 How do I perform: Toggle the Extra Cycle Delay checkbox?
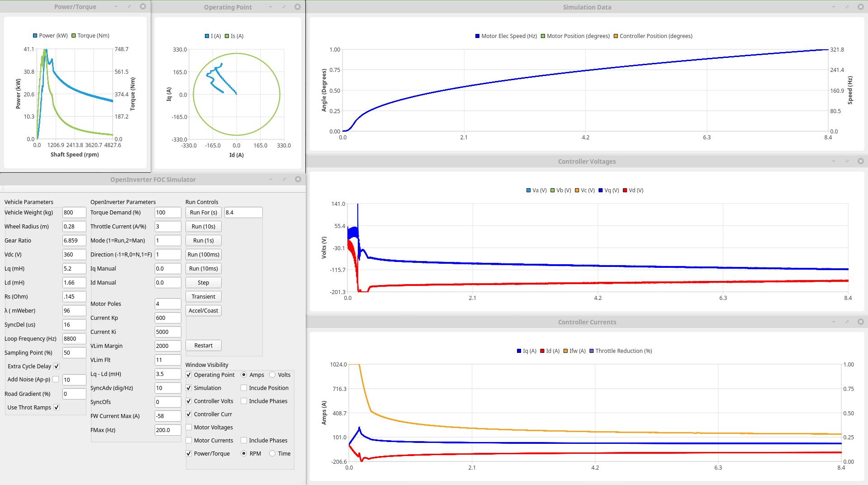coord(57,366)
